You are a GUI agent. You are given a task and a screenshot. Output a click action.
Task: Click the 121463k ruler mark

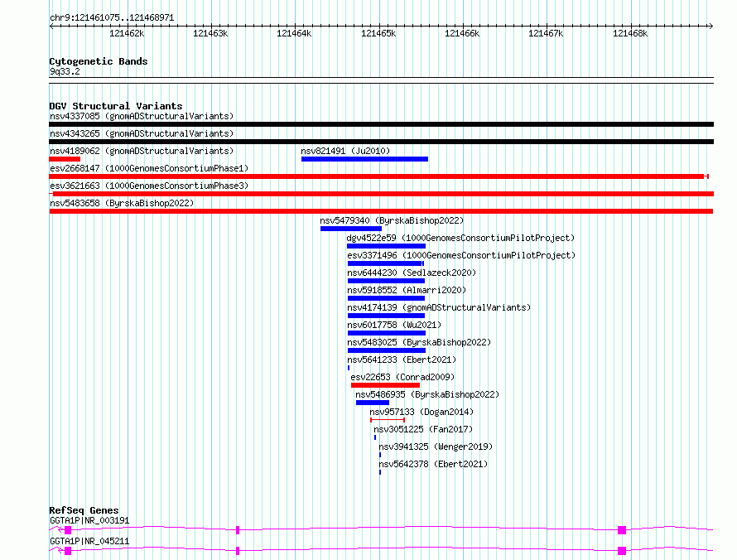tap(210, 33)
